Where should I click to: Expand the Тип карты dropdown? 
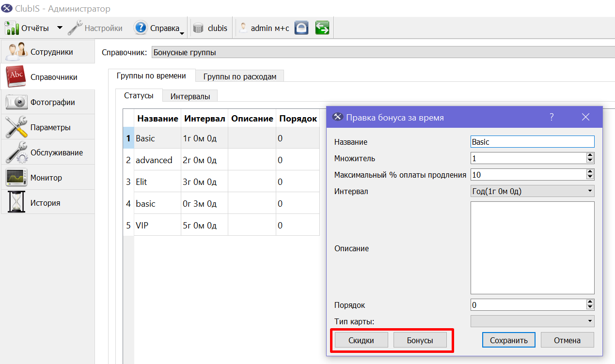[532, 320]
